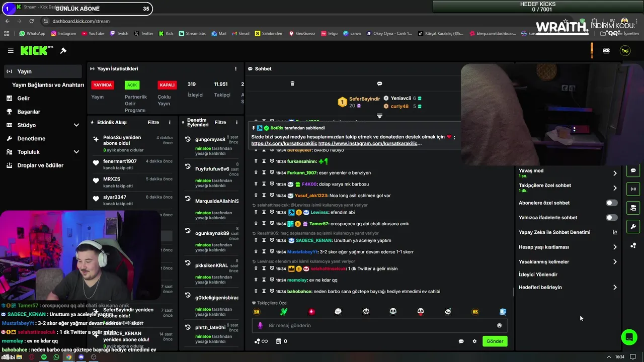Open external link icon for Yapay Zeka ile Sohbet Denetimi
This screenshot has height=362, width=644.
(x=615, y=232)
